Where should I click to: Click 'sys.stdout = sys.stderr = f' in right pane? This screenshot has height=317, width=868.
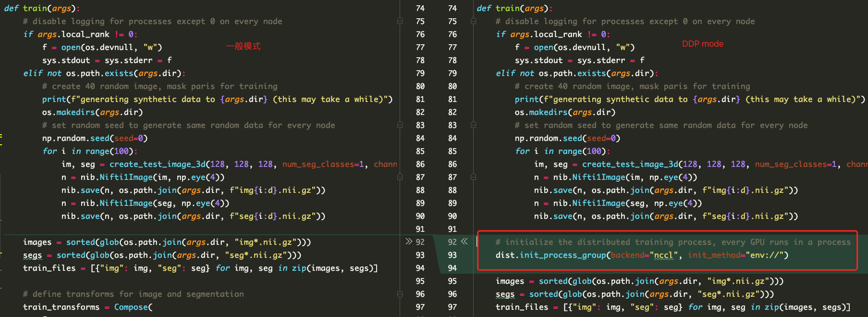579,60
